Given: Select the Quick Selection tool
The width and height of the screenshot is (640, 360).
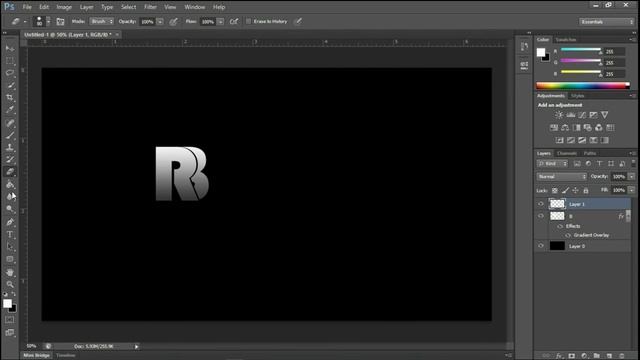Looking at the screenshot, I should (10, 85).
